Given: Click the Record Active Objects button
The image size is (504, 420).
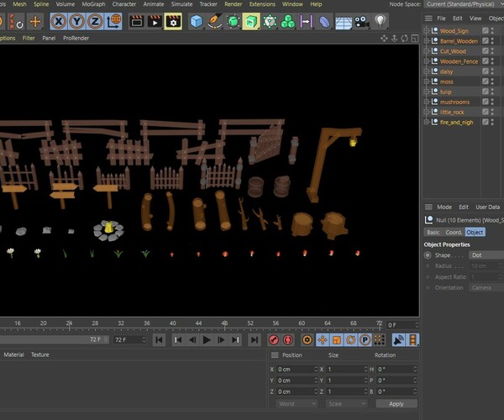Looking at the screenshot, I should (274, 339).
